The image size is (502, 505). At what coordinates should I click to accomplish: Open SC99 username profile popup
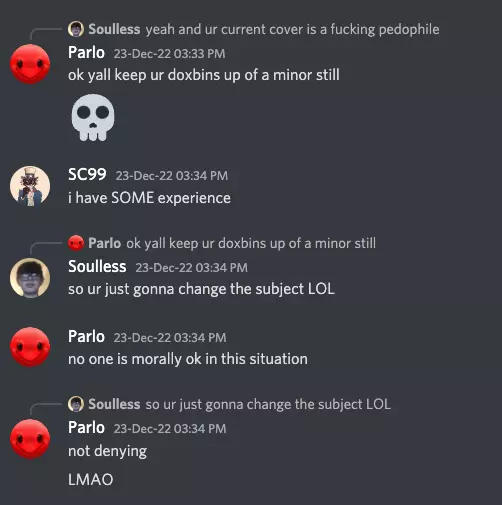click(87, 174)
